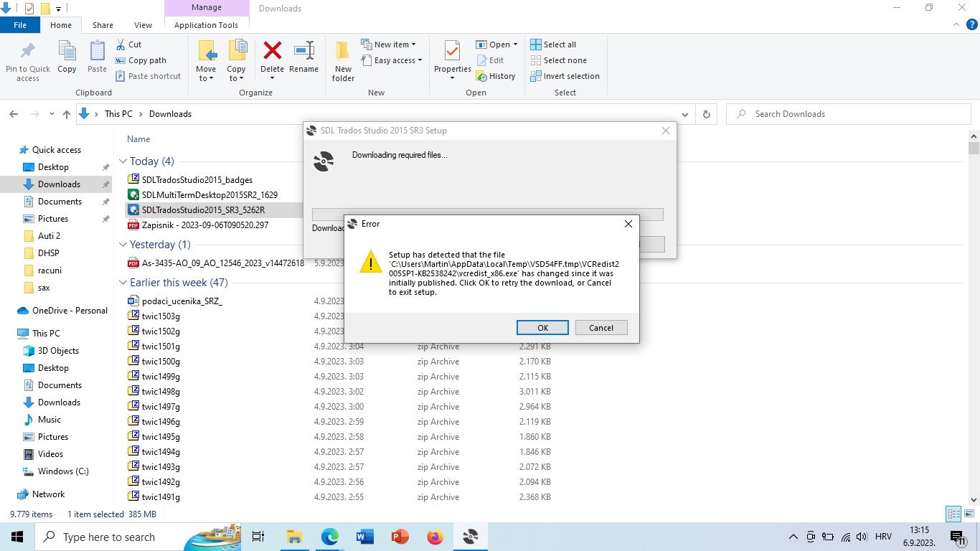The width and height of the screenshot is (980, 551).
Task: Click Cancel to exit setup
Action: click(x=601, y=327)
